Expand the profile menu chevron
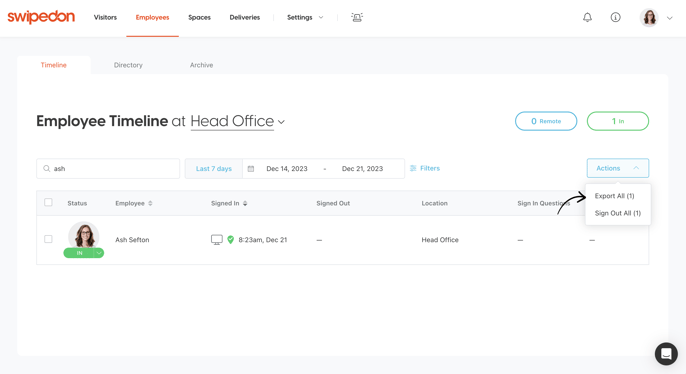This screenshot has width=686, height=374. pyautogui.click(x=669, y=18)
